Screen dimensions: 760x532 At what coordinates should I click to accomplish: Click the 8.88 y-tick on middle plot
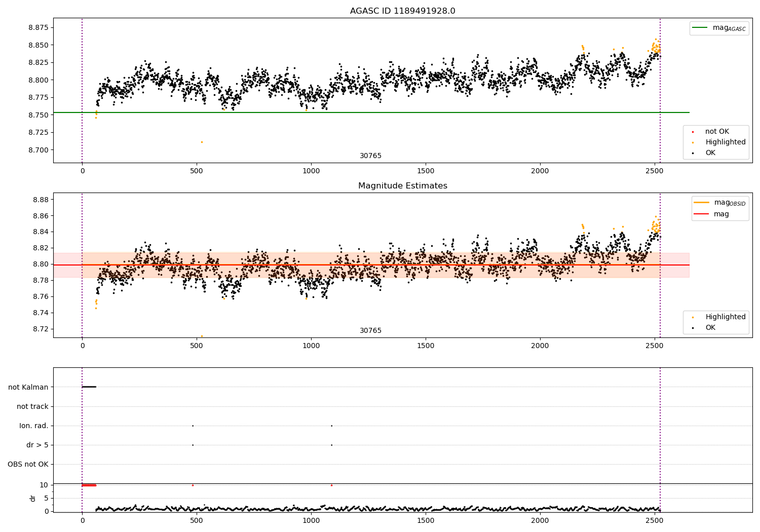pyautogui.click(x=41, y=200)
